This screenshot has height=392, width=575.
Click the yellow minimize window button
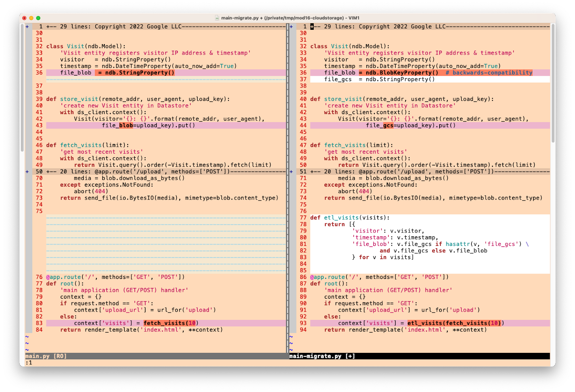click(31, 18)
